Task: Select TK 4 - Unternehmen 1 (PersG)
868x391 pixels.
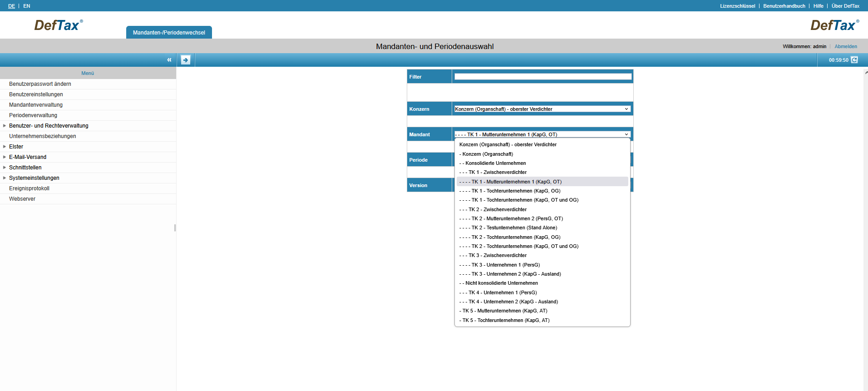Action: point(542,292)
